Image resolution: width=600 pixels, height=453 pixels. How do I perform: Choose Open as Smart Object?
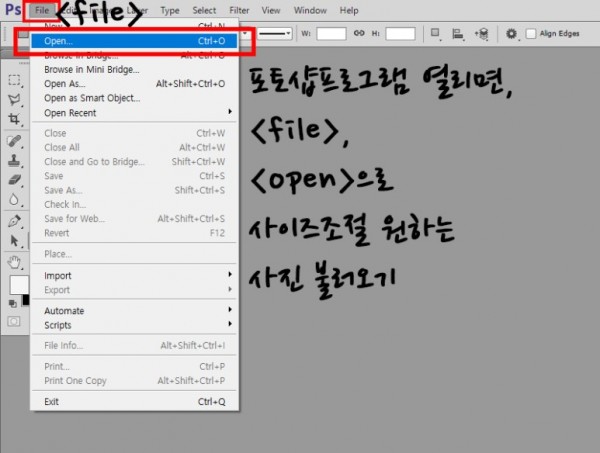pos(134,98)
